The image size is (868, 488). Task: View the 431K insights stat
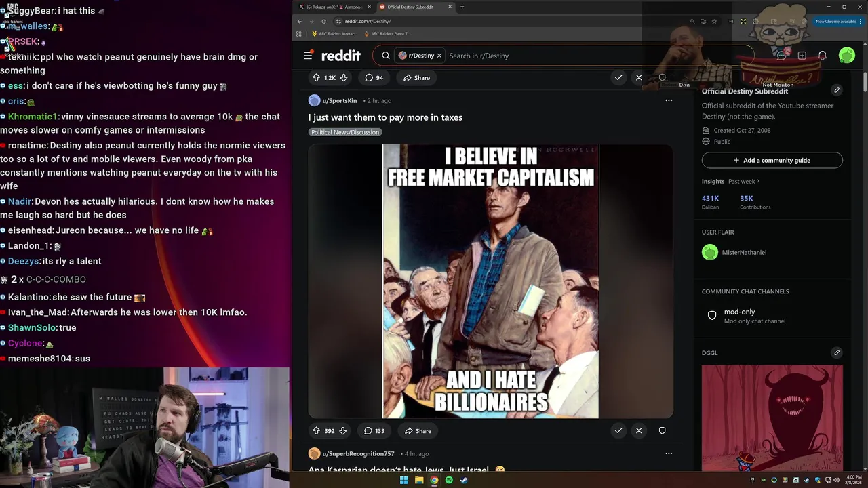pyautogui.click(x=710, y=202)
